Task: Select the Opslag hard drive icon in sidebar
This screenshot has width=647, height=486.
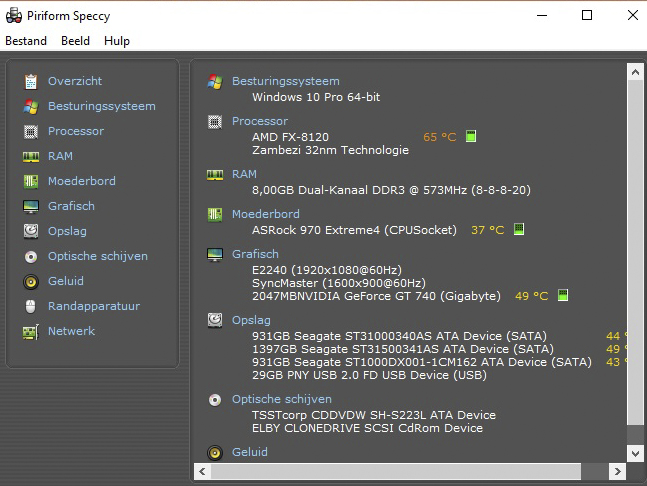Action: click(x=30, y=231)
